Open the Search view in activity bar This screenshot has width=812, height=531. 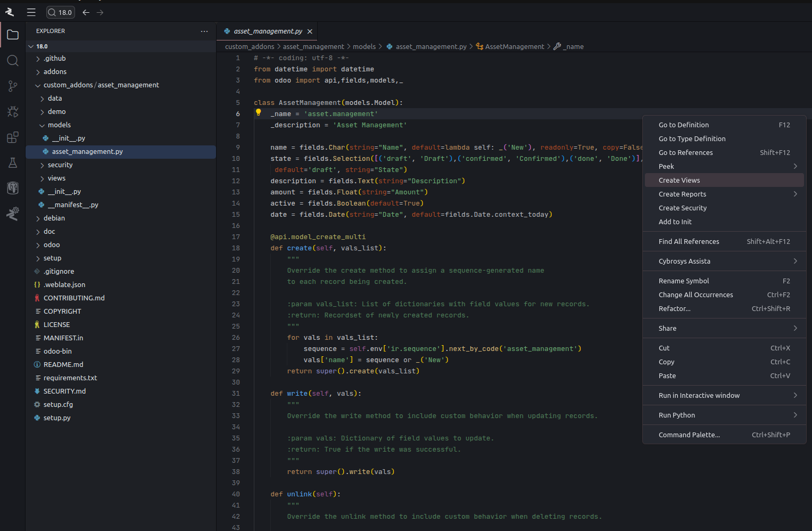coord(13,60)
